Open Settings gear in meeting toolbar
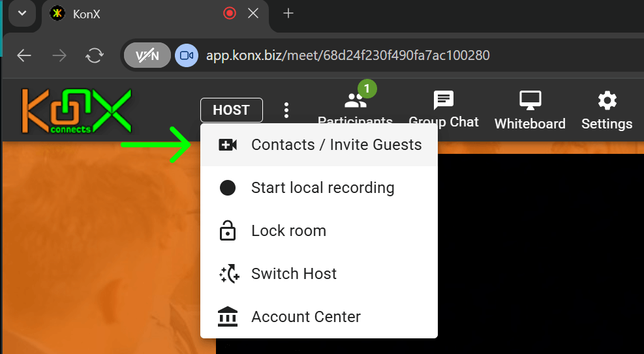This screenshot has width=644, height=354. (607, 102)
